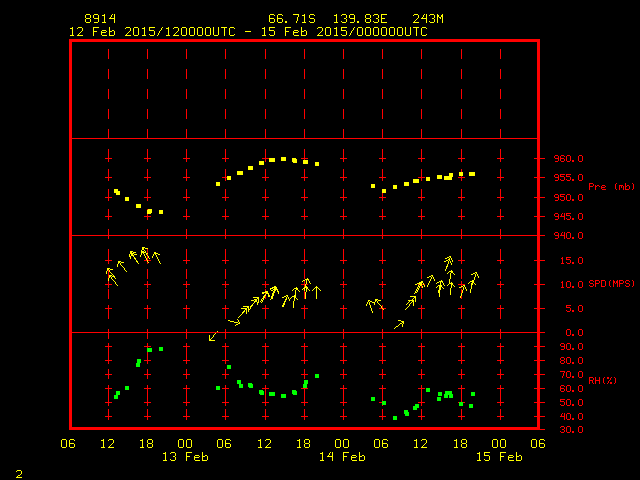Click the end date 15 Feb 2015/000000UTC

344,32
